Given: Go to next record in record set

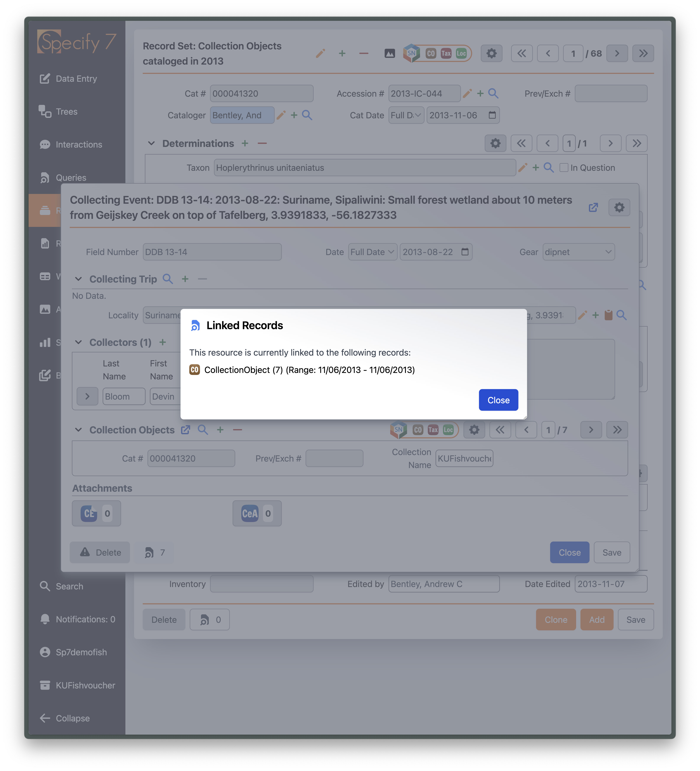Looking at the screenshot, I should (617, 54).
